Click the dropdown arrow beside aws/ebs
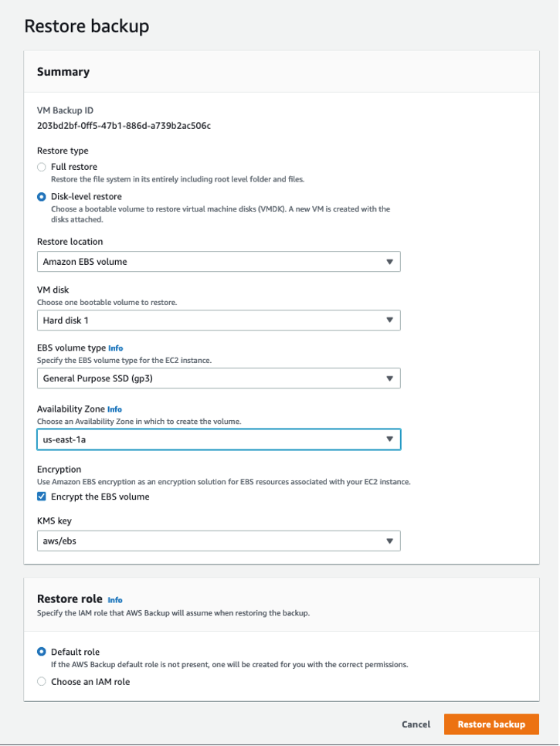Screen dimensions: 560x746 pos(391,541)
